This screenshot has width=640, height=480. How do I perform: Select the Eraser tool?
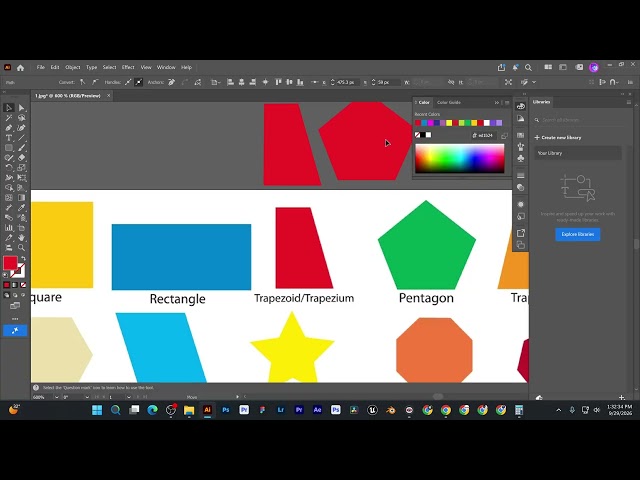pyautogui.click(x=22, y=158)
